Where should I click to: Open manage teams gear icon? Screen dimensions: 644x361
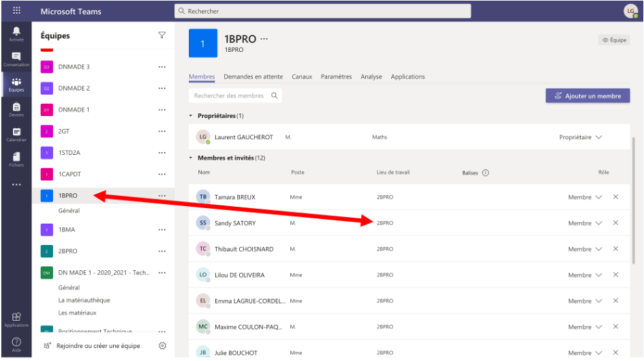point(163,346)
